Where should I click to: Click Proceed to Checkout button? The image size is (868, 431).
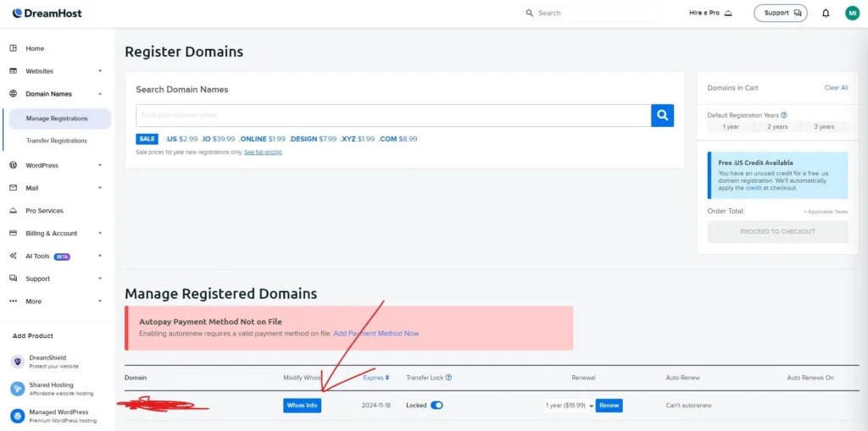coord(777,232)
